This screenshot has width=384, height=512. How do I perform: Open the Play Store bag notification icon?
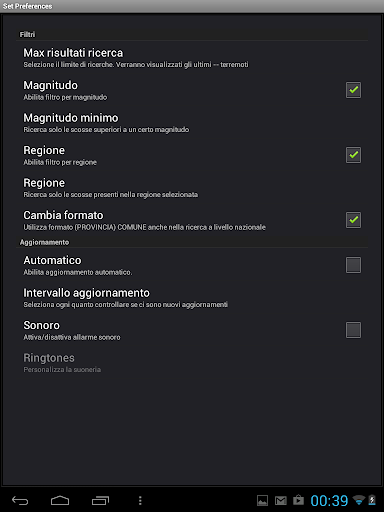pos(298,500)
